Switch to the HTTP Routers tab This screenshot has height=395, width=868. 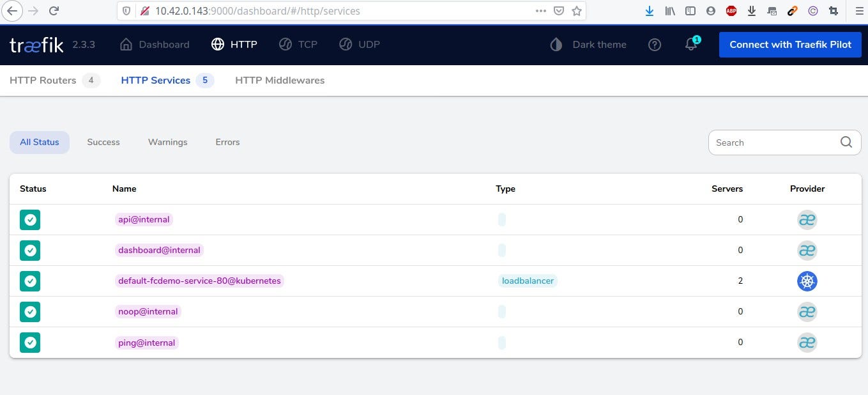pyautogui.click(x=54, y=81)
